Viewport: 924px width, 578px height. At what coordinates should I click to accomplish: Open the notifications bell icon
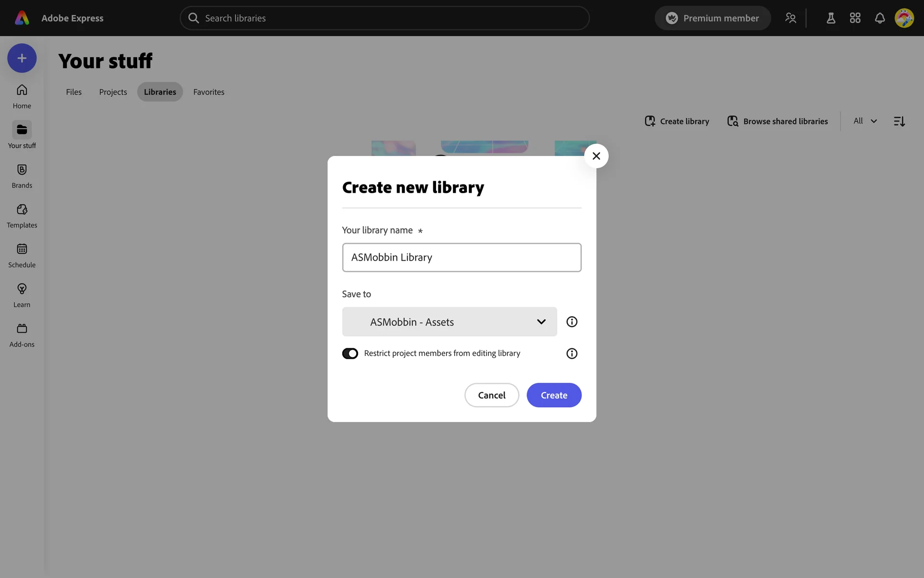pyautogui.click(x=880, y=18)
